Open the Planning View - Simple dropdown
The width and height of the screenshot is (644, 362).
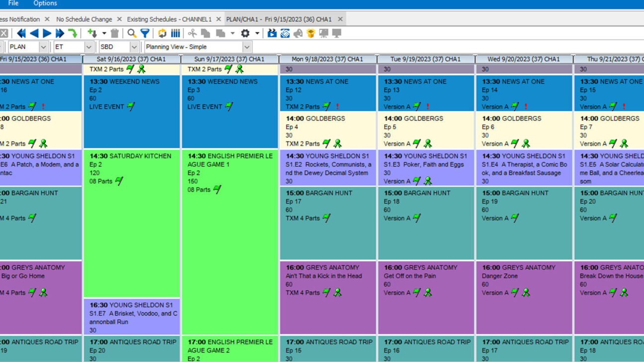(x=247, y=47)
